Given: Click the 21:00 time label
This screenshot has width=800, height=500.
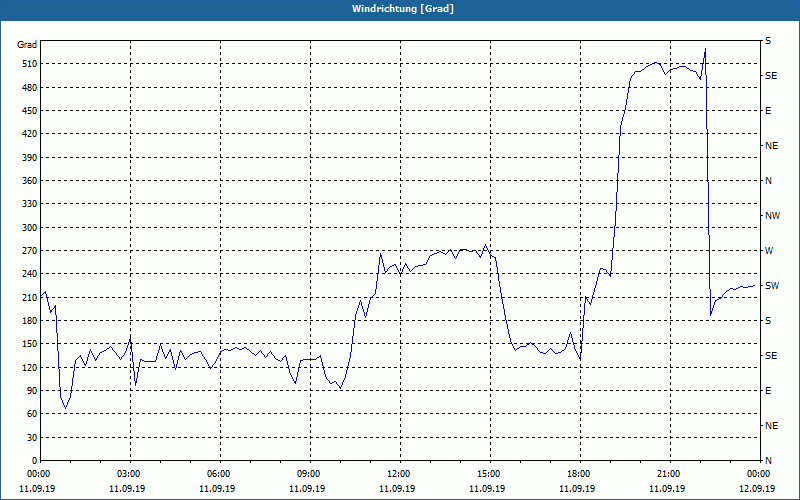Looking at the screenshot, I should click(x=670, y=473).
